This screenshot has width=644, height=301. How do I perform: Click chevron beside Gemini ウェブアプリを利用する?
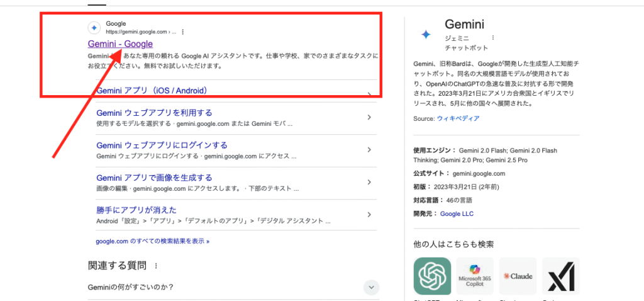point(369,117)
